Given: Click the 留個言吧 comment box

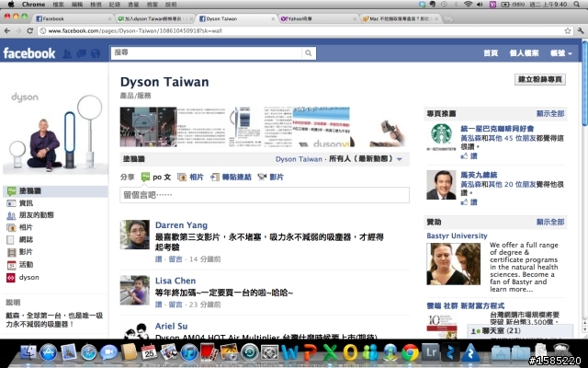Looking at the screenshot, I should pyautogui.click(x=265, y=195).
